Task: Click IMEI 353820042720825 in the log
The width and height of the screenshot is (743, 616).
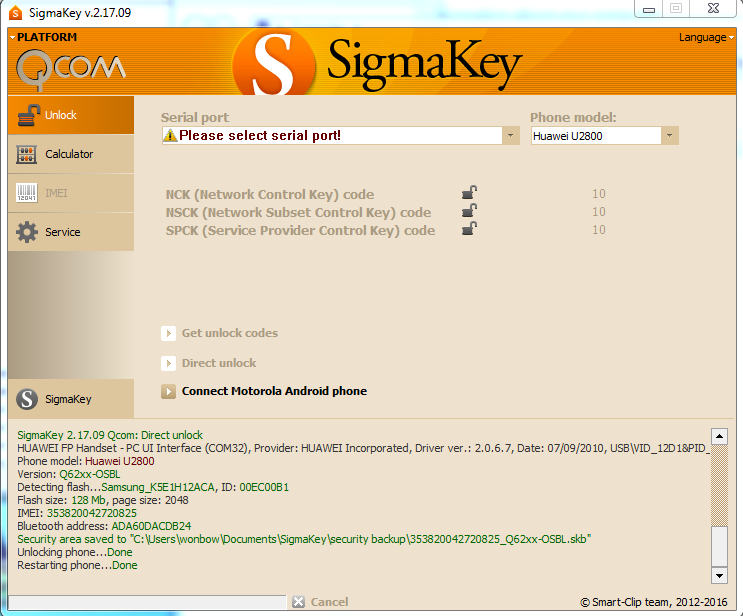Action: tap(77, 513)
